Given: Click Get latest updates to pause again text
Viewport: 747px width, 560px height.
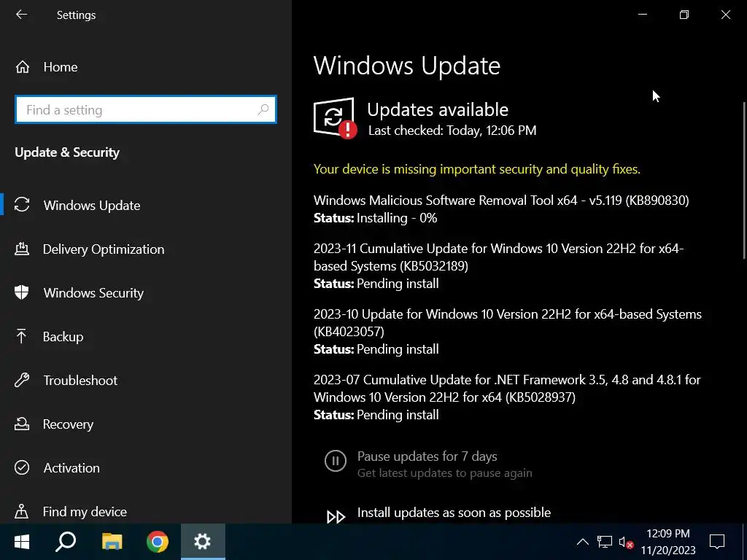Looking at the screenshot, I should (444, 472).
